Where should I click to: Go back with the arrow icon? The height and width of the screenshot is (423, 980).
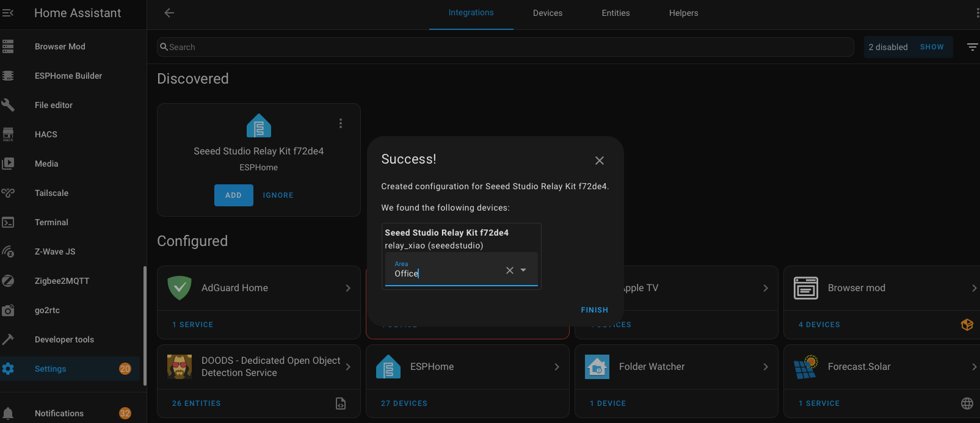tap(169, 13)
